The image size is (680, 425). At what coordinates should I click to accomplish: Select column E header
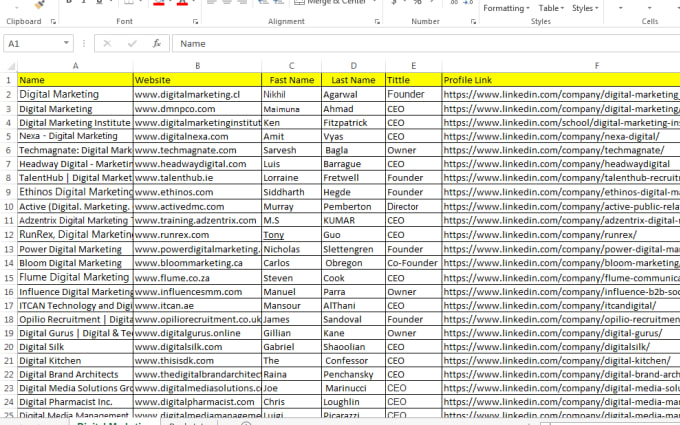click(414, 66)
